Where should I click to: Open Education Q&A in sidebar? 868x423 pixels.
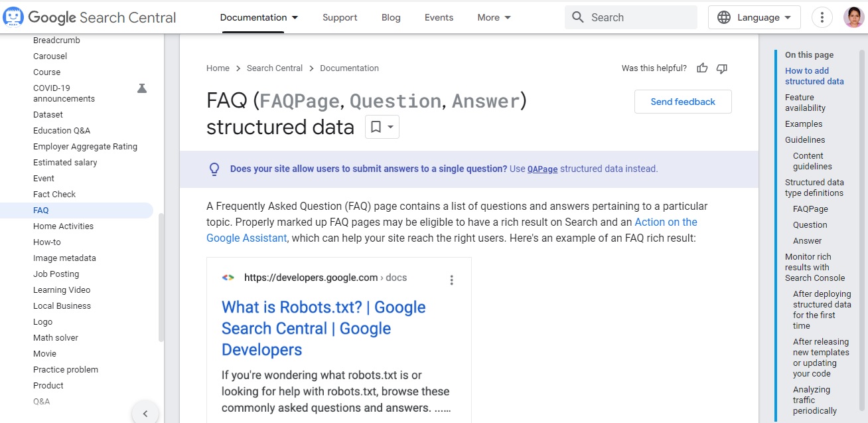62,131
